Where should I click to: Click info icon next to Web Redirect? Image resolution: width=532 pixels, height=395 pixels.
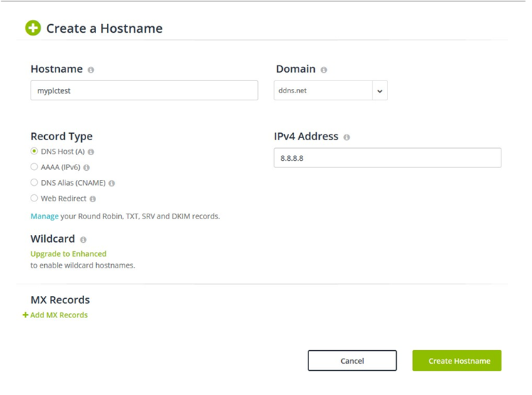93,199
